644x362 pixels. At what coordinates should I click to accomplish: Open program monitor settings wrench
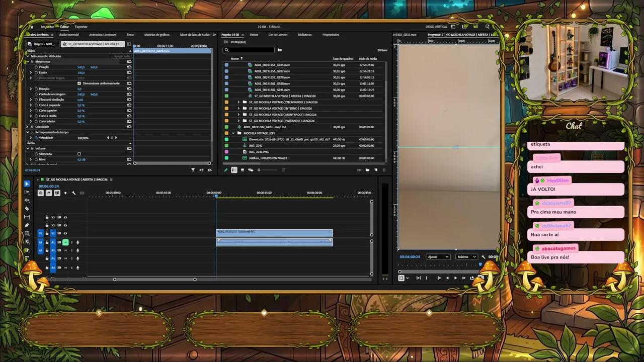point(484,257)
